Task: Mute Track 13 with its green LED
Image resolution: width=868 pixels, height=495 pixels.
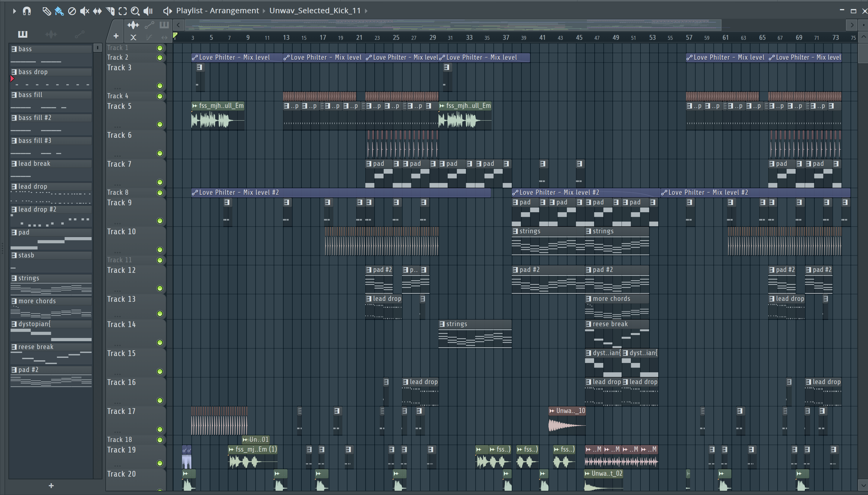Action: (x=160, y=314)
